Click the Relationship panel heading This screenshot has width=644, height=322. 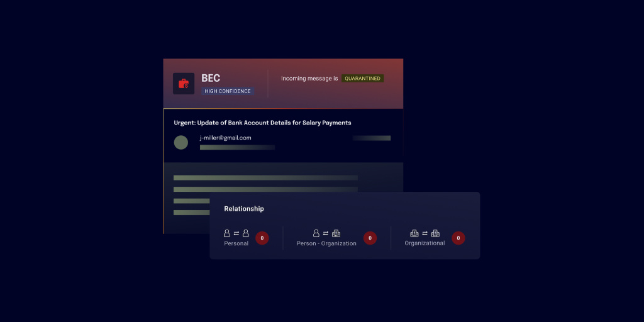(x=244, y=209)
